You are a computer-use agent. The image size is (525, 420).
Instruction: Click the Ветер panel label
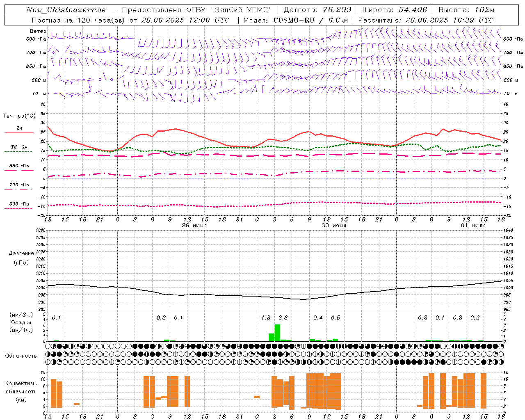38,31
